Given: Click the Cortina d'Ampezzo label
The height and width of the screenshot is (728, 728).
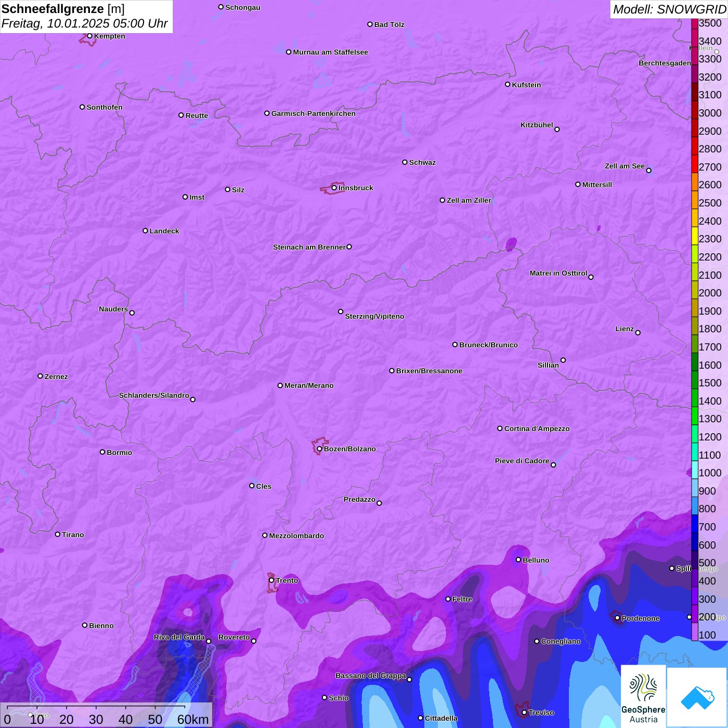Looking at the screenshot, I should point(537,428).
